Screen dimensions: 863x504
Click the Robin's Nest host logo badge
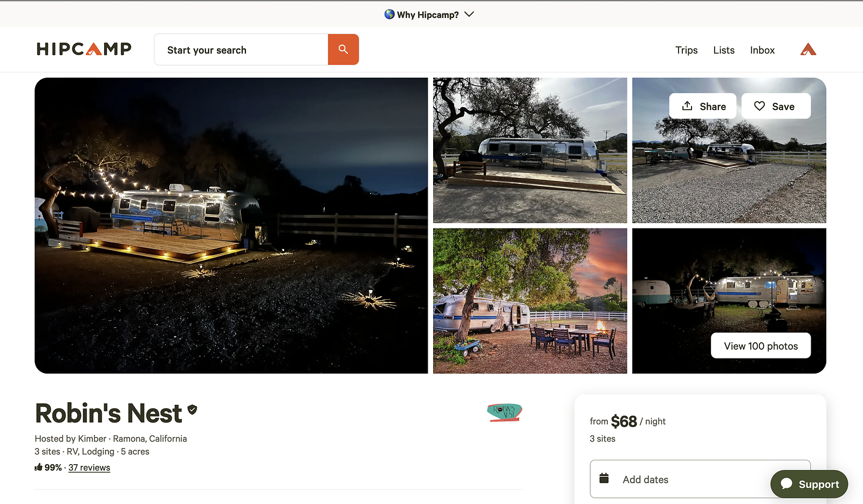point(504,412)
